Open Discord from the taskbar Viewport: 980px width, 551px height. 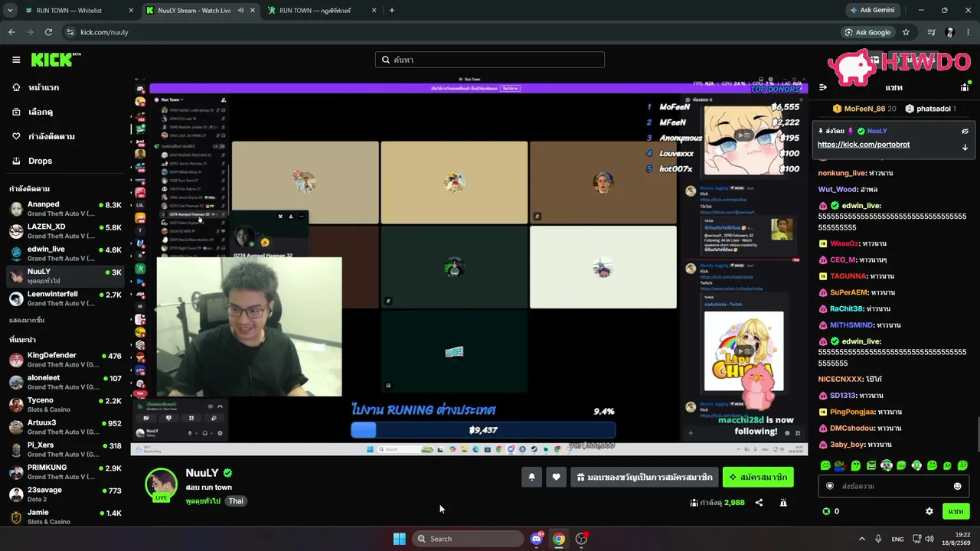(x=537, y=539)
